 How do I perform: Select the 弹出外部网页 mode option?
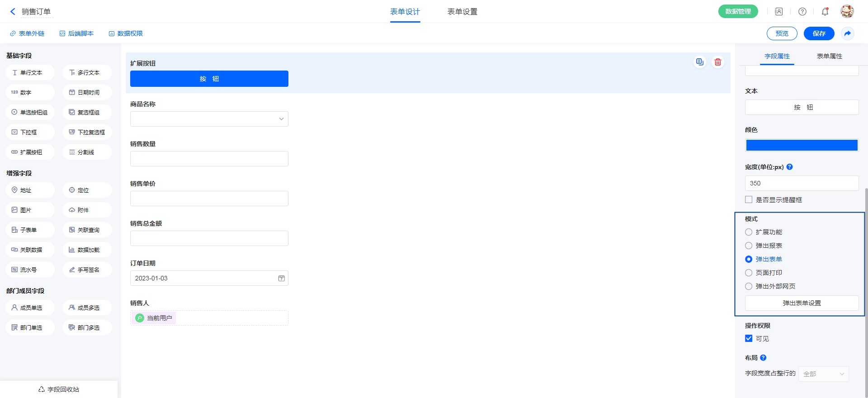[749, 286]
